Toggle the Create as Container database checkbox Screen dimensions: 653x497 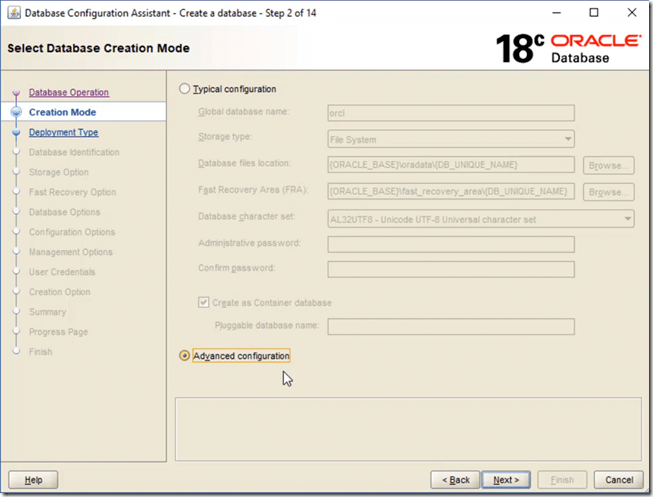tap(205, 303)
